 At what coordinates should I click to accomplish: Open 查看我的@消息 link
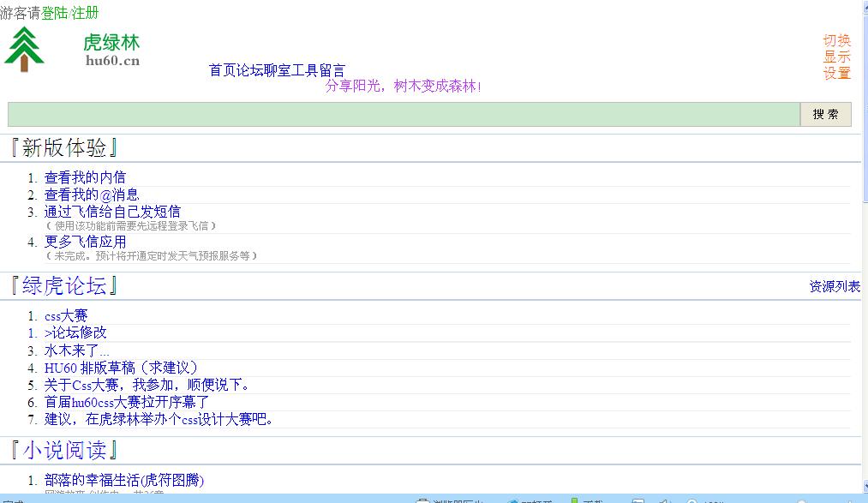click(92, 195)
